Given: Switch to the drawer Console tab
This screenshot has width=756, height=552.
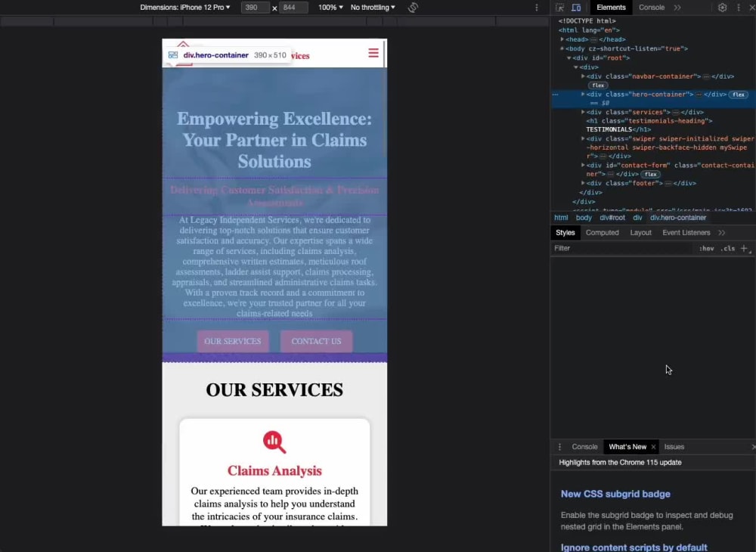Looking at the screenshot, I should tap(584, 447).
